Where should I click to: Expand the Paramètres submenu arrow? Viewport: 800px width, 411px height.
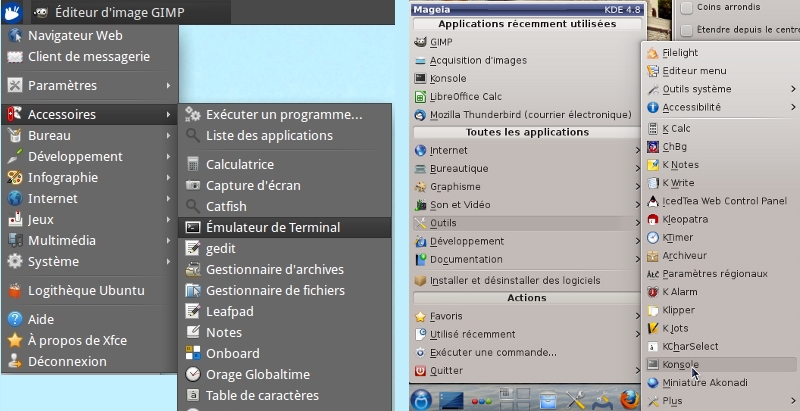click(x=168, y=85)
